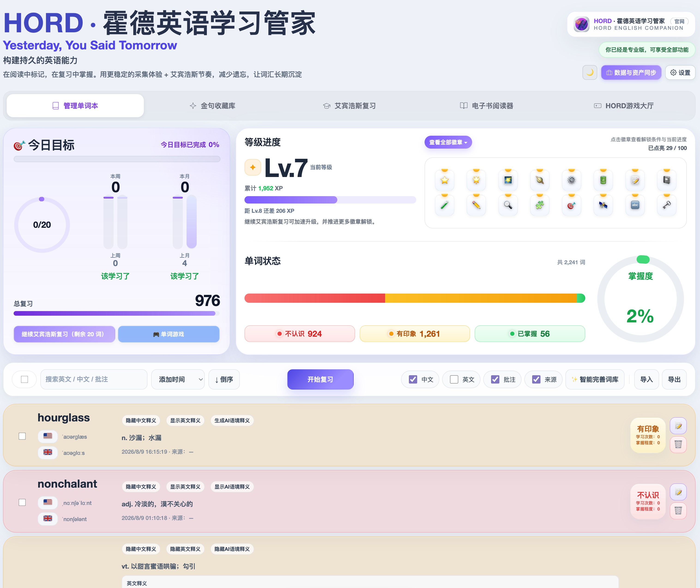700x588 pixels.
Task: Open the framed star picture badge
Action: point(508,180)
